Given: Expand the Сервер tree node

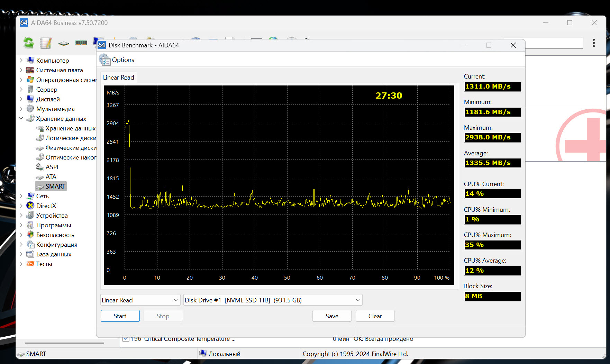Looking at the screenshot, I should (21, 89).
